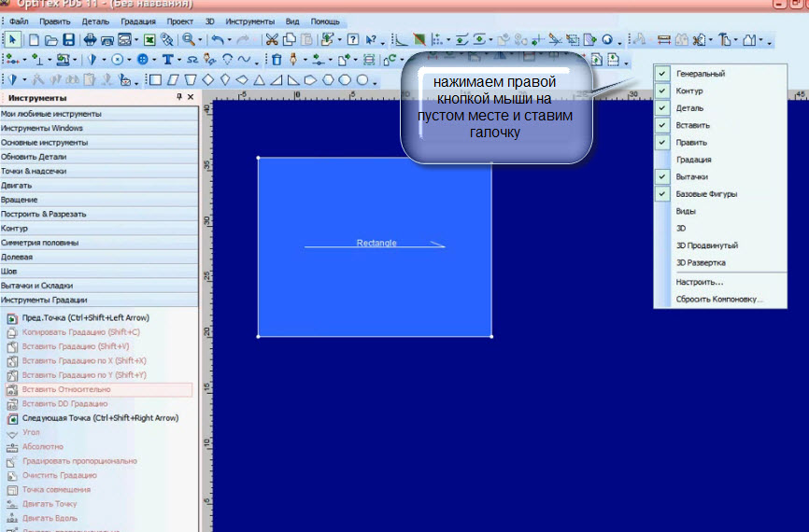Undo the last action
This screenshot has width=809, height=532.
coord(218,40)
